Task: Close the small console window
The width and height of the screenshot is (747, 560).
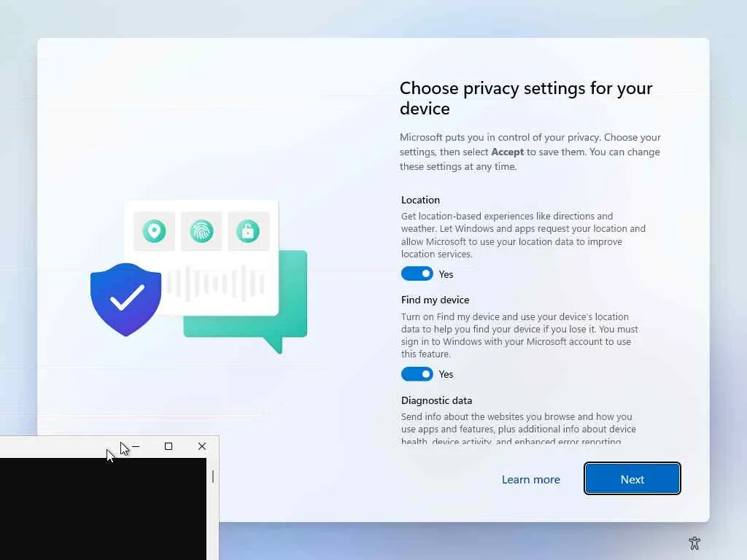Action: [x=202, y=447]
